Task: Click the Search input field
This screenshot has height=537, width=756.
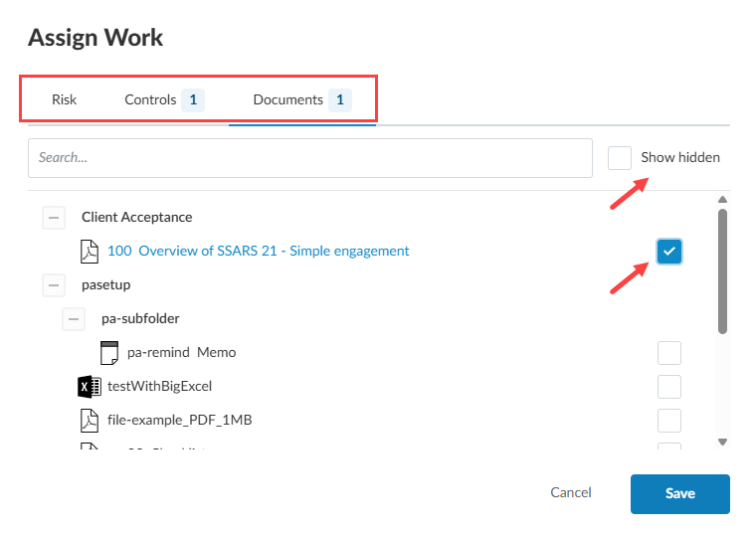Action: tap(310, 158)
